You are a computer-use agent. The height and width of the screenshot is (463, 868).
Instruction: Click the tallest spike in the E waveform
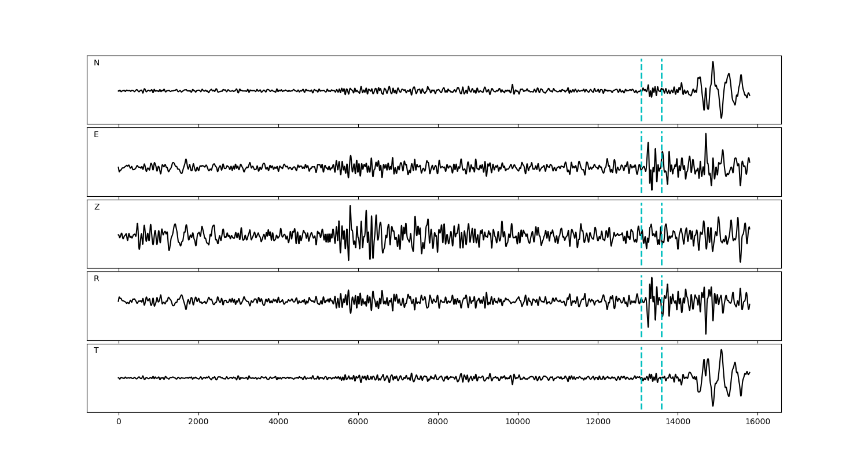coord(705,134)
